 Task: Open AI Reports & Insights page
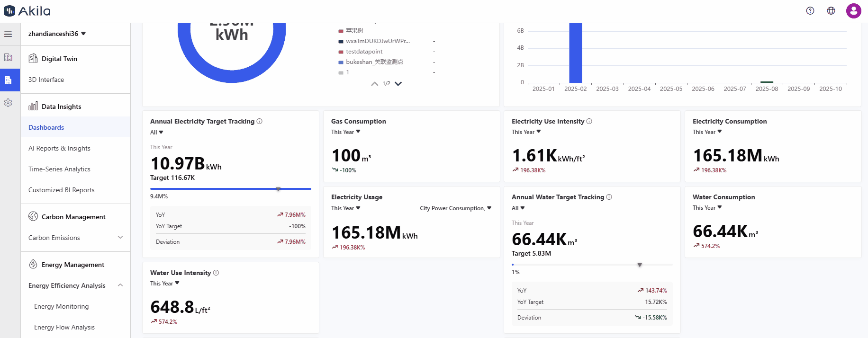[59, 148]
